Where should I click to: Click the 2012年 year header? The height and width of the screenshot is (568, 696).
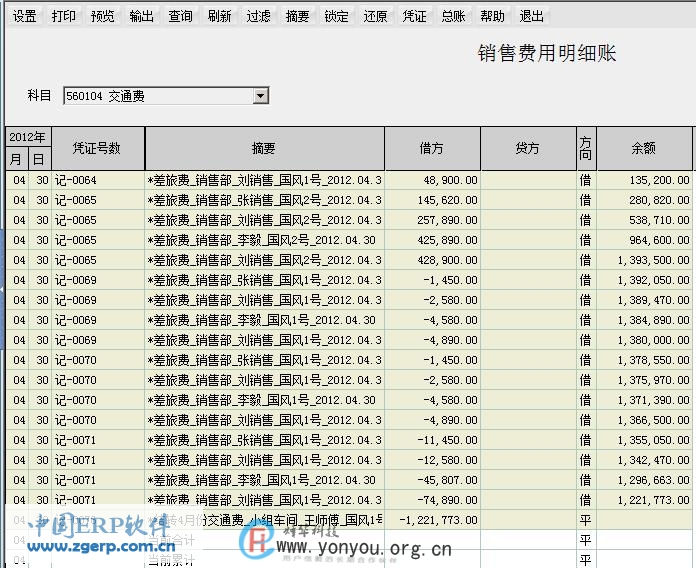coord(28,137)
